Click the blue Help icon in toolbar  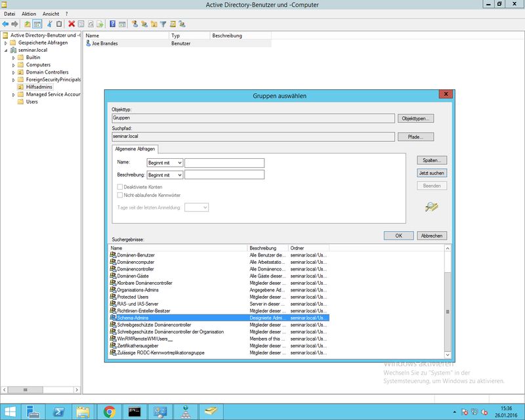click(113, 24)
